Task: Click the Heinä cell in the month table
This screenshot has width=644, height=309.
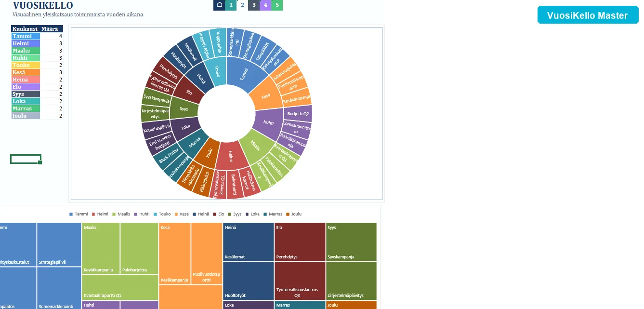Action: (26, 80)
